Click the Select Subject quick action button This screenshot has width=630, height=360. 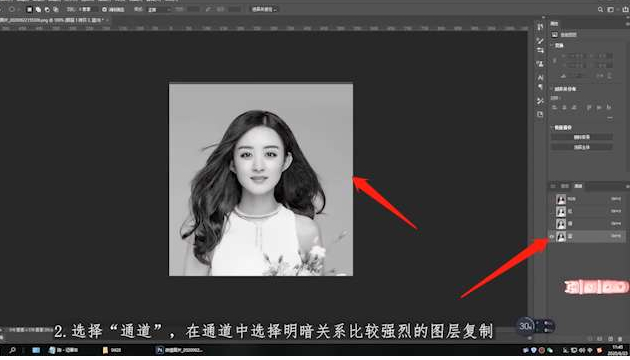tap(581, 147)
